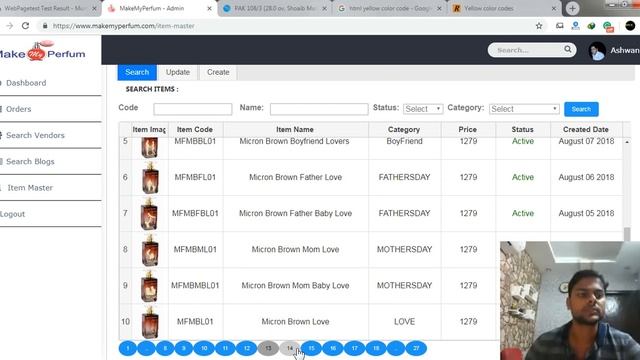Go forward with the browser arrow
The image size is (640, 360).
(x=9, y=26)
